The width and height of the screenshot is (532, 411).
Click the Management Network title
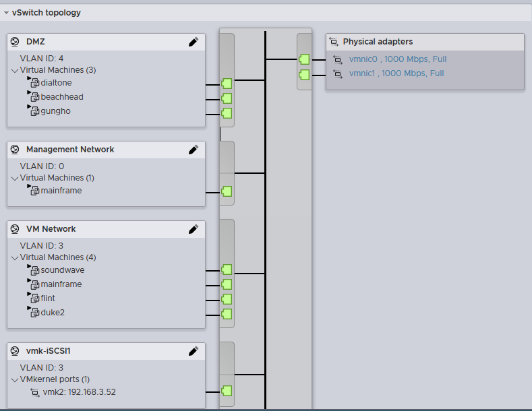pos(70,150)
